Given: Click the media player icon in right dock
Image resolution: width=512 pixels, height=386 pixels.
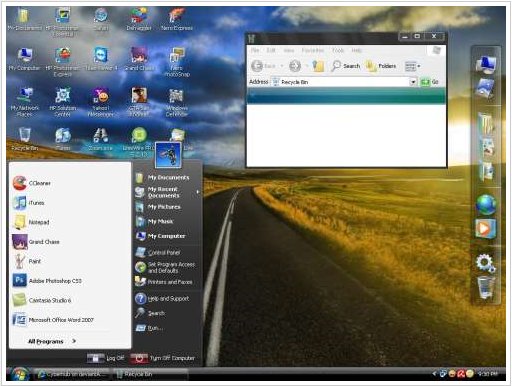Looking at the screenshot, I should [x=486, y=229].
